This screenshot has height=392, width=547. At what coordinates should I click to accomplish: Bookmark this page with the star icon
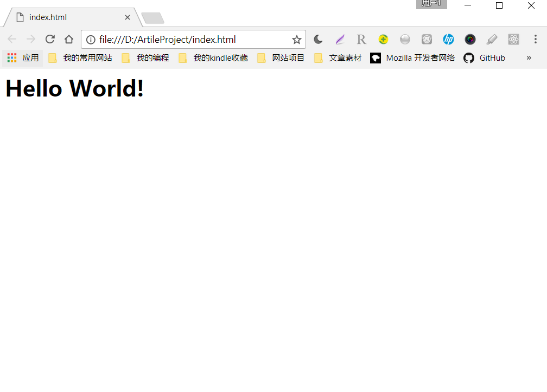point(296,39)
